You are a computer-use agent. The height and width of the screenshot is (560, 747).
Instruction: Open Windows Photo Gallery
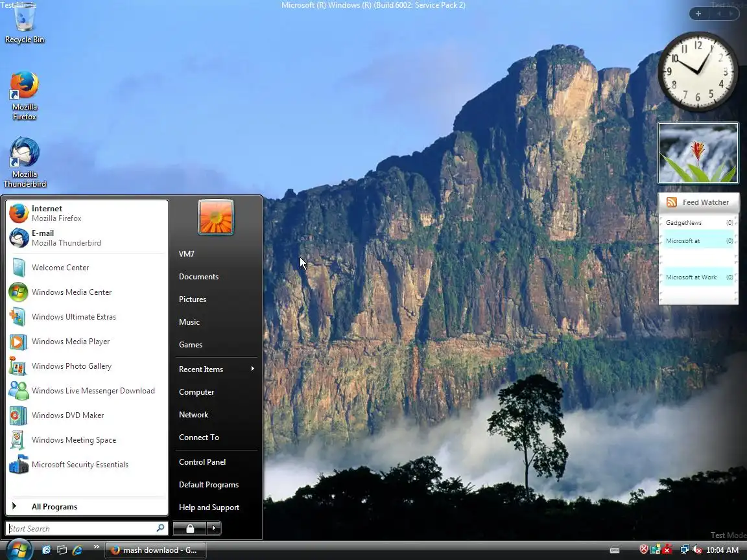pos(87,366)
